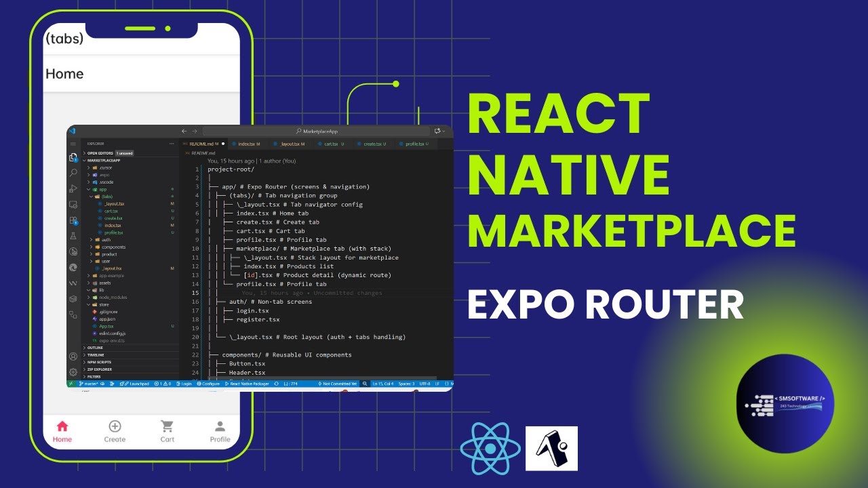Open the Testing flask view
Screen dimensions: 868x488
pos(73,236)
